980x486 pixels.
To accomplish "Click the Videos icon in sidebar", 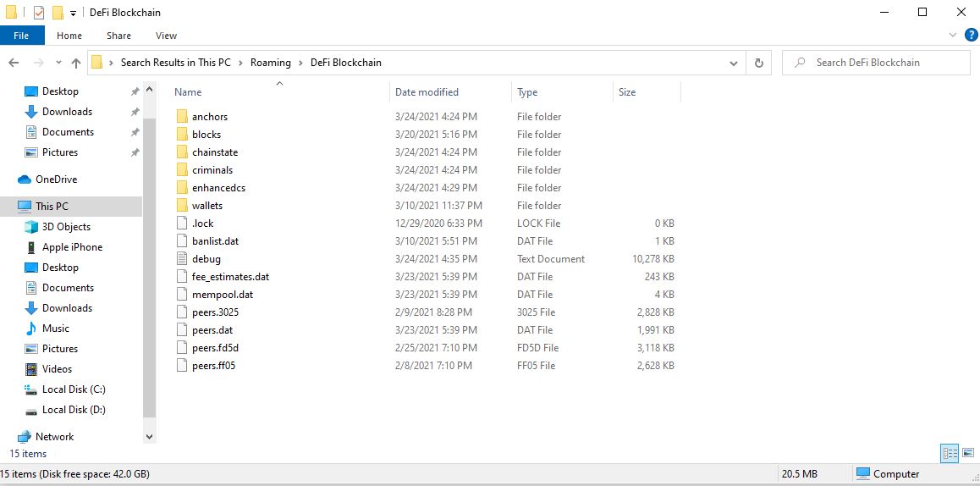I will (30, 369).
